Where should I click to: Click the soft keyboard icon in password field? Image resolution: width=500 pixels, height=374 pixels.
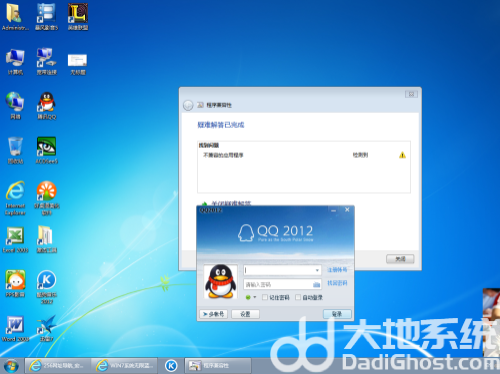(316, 284)
